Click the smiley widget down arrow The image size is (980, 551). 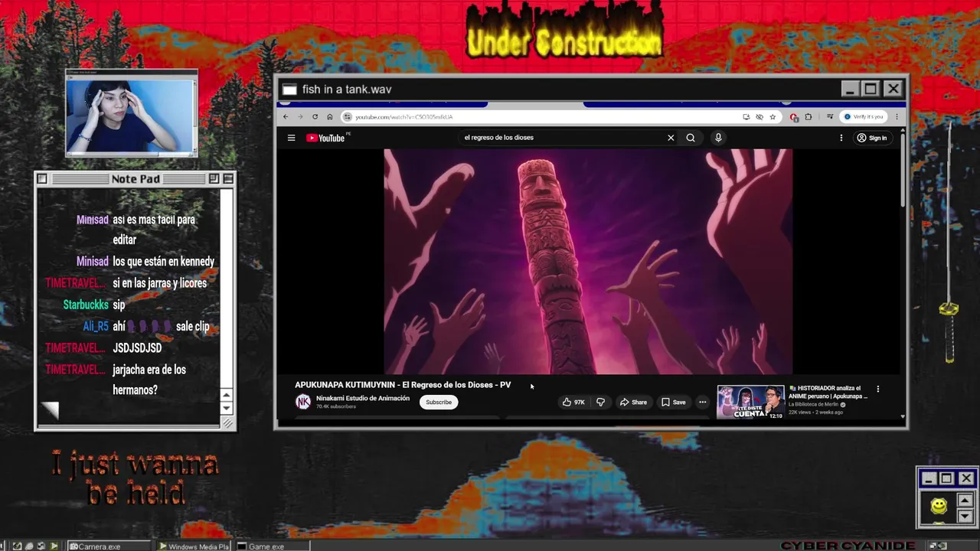(x=965, y=517)
